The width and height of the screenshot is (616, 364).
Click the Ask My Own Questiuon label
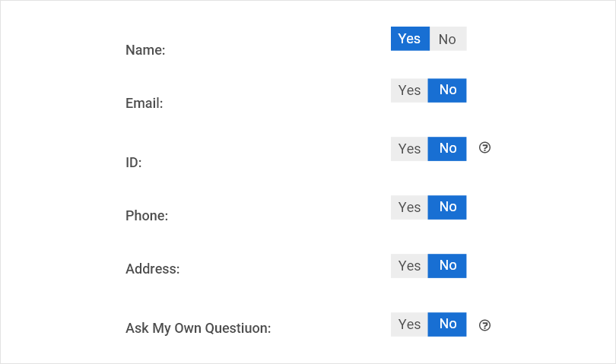[x=198, y=329]
